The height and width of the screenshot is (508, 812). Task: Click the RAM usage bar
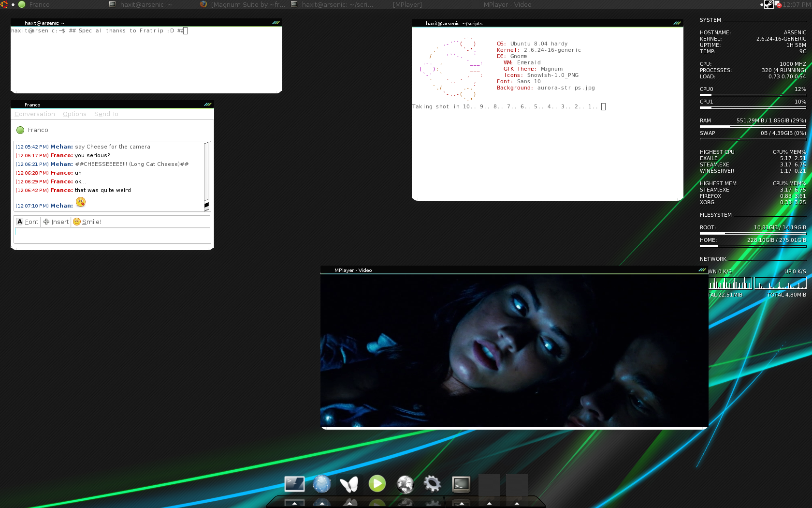coord(753,126)
